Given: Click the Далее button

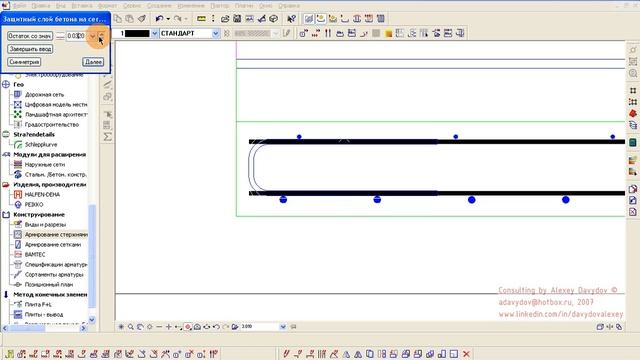Looking at the screenshot, I should tap(93, 62).
